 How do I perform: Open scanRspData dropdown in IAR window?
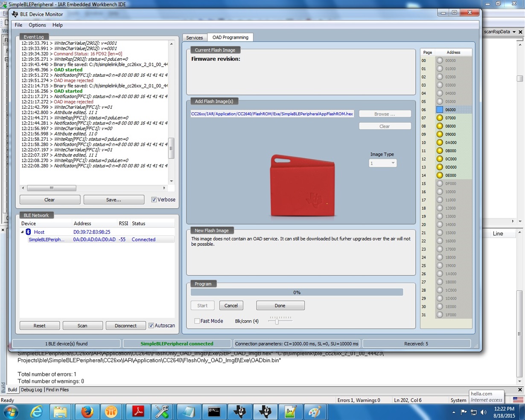(514, 32)
